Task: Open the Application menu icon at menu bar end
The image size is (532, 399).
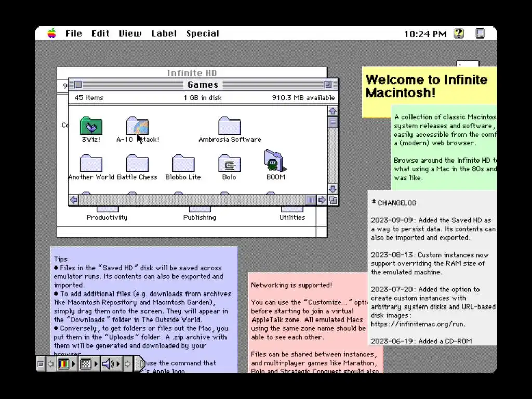Action: pos(480,33)
